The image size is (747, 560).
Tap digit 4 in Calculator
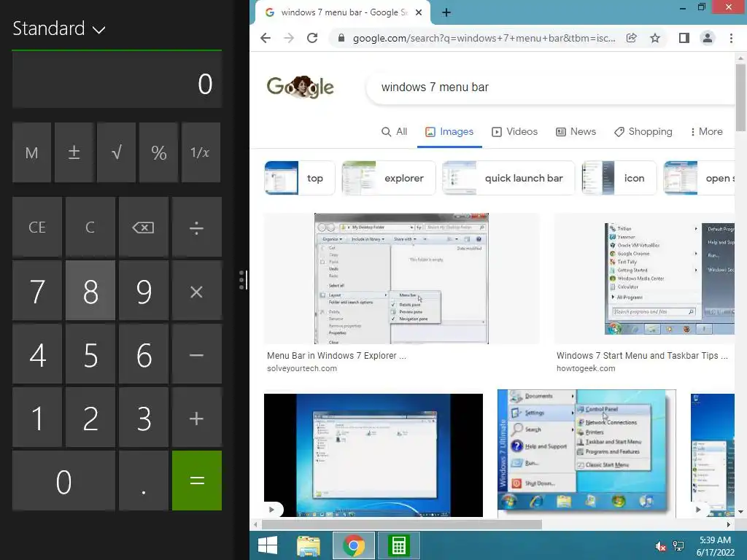[x=37, y=354]
